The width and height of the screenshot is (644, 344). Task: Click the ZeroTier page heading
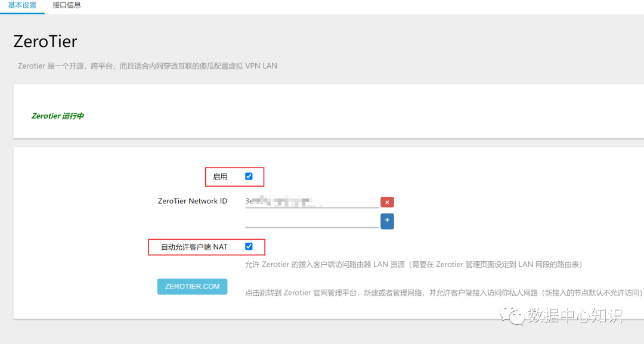[x=45, y=42]
